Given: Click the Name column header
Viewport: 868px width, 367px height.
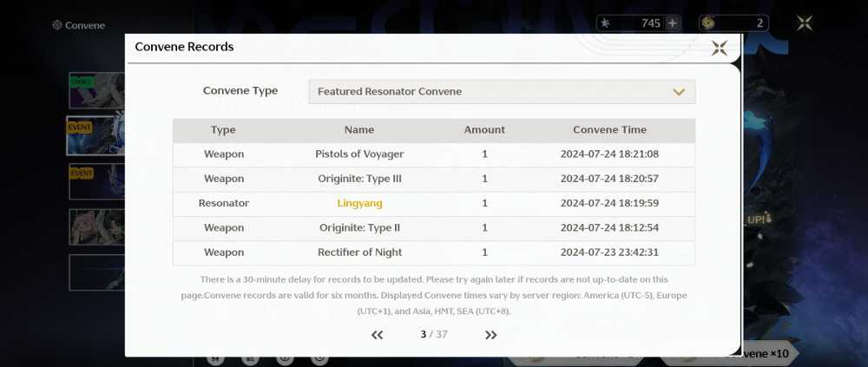Looking at the screenshot, I should coord(359,130).
